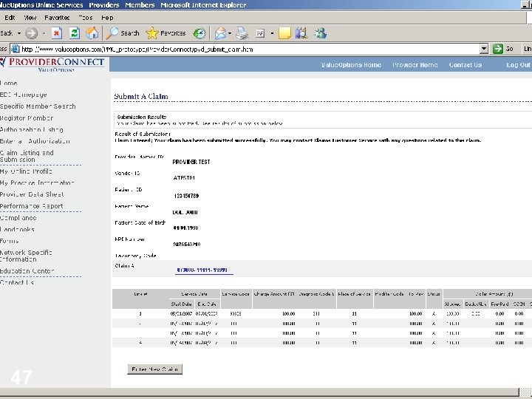Open Education Center sidebar link
The width and height of the screenshot is (532, 399).
pyautogui.click(x=27, y=270)
